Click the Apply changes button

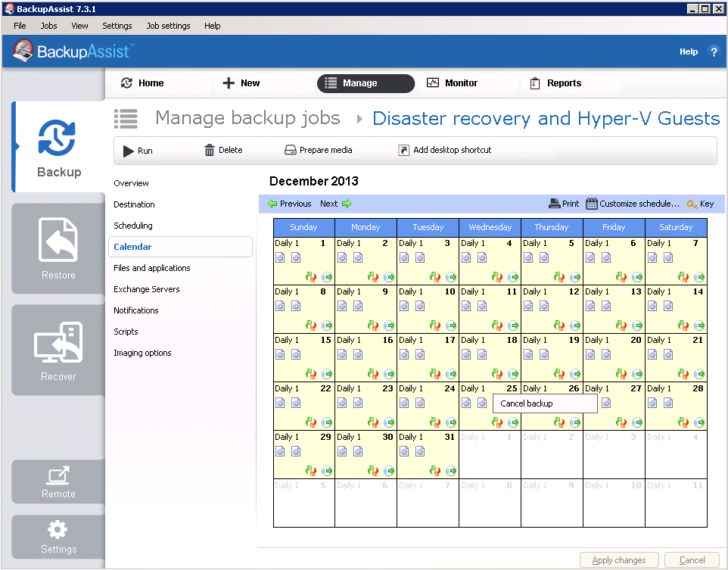619,560
